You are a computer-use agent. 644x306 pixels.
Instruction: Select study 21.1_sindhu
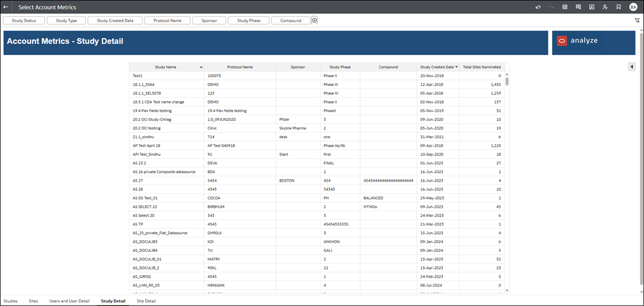144,137
